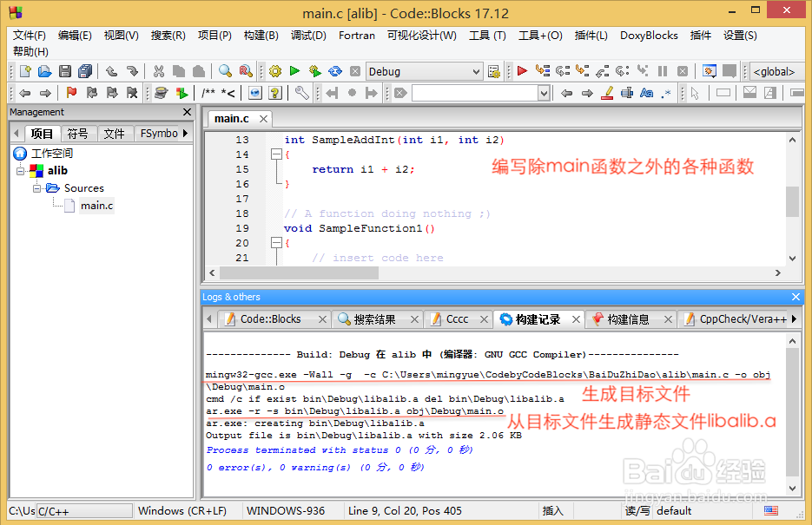
Task: Open Replace with the R magnifier icon
Action: (x=246, y=71)
